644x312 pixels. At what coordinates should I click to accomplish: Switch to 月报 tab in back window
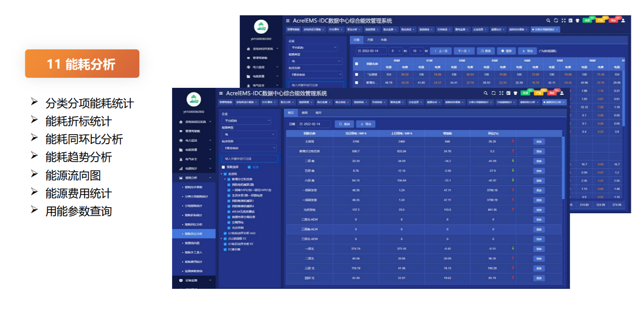(370, 39)
